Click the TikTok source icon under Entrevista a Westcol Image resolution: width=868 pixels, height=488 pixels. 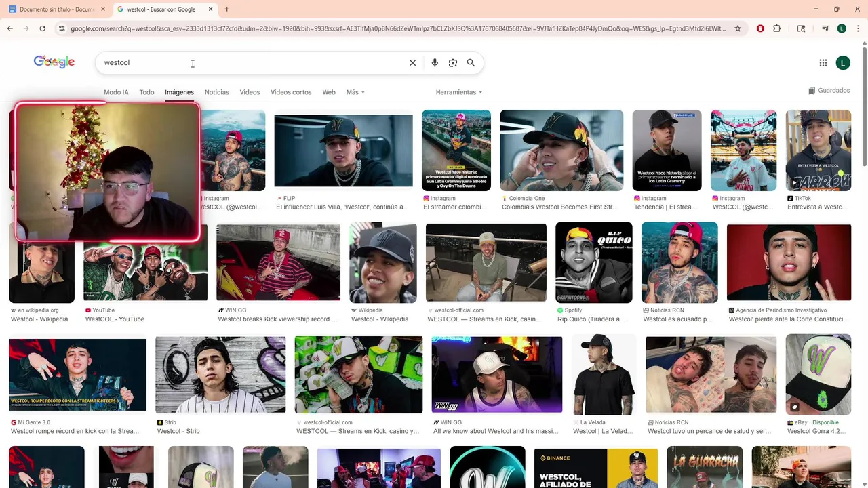pos(790,199)
